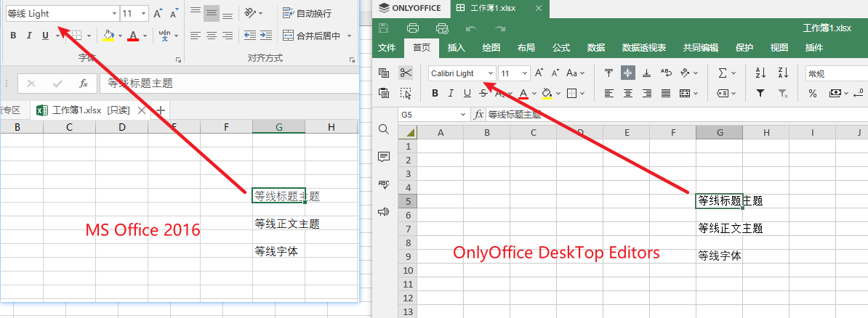Click the sort ascending A-Z icon in OnlyOffice
Screen dimensions: 868x318
(760, 73)
